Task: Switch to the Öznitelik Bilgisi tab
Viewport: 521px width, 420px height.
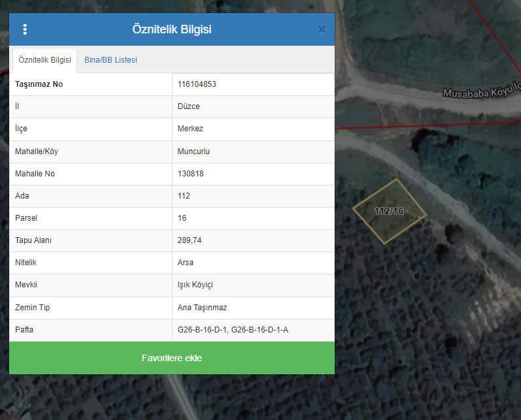Action: coord(44,60)
